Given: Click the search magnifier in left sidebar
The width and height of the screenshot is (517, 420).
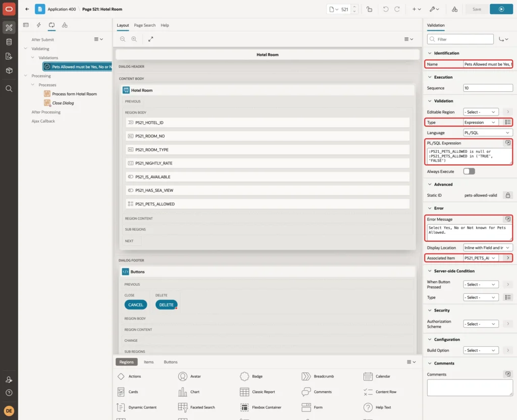Looking at the screenshot, I should (9, 89).
